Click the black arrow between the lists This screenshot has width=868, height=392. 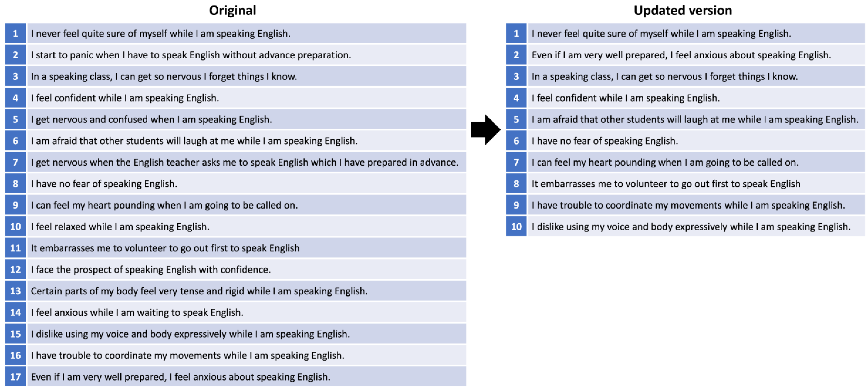click(485, 130)
